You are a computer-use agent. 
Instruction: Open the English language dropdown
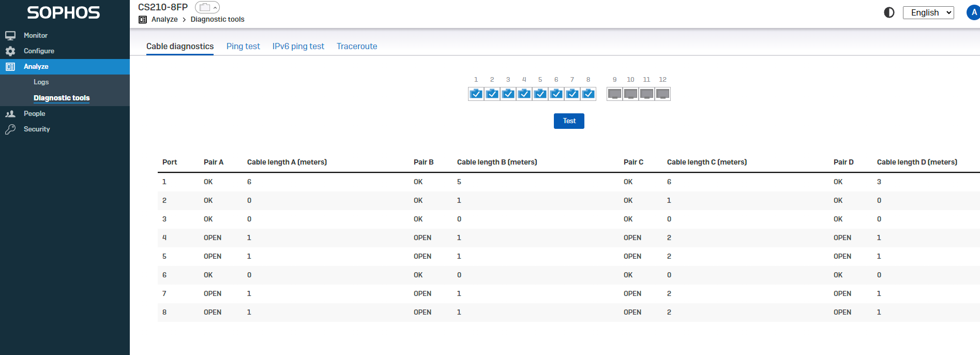click(928, 12)
